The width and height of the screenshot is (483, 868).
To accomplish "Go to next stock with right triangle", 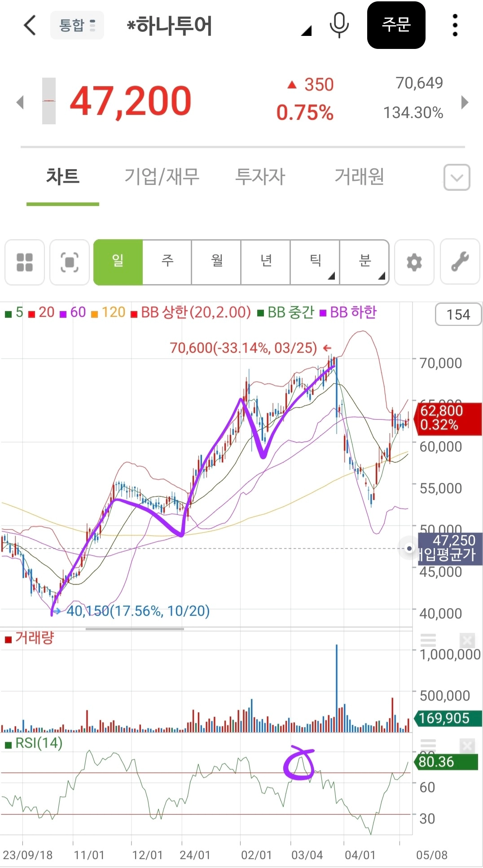I will (465, 102).
